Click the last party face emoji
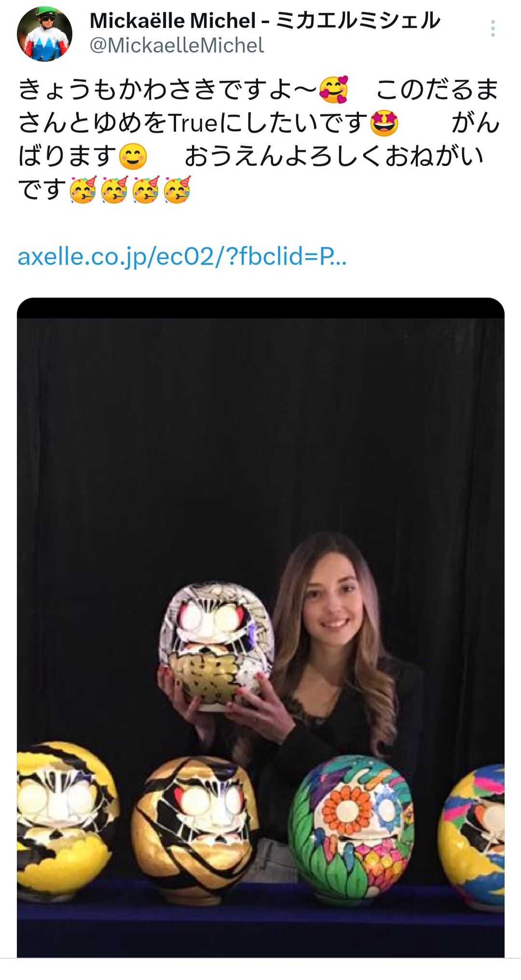Screen dimensions: 521x980 (x=177, y=190)
